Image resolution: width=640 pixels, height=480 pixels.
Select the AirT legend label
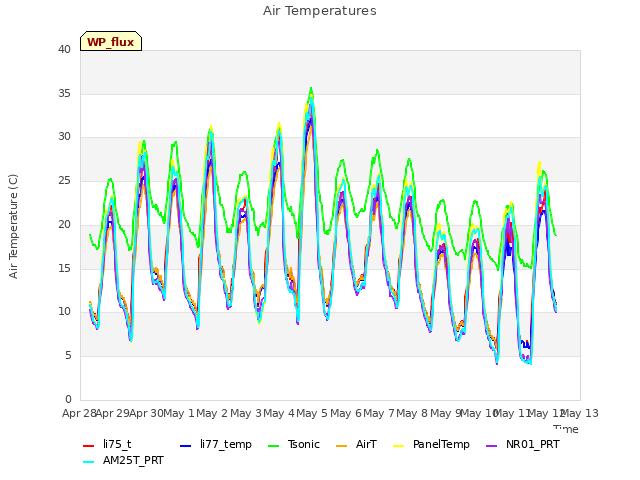click(x=366, y=444)
